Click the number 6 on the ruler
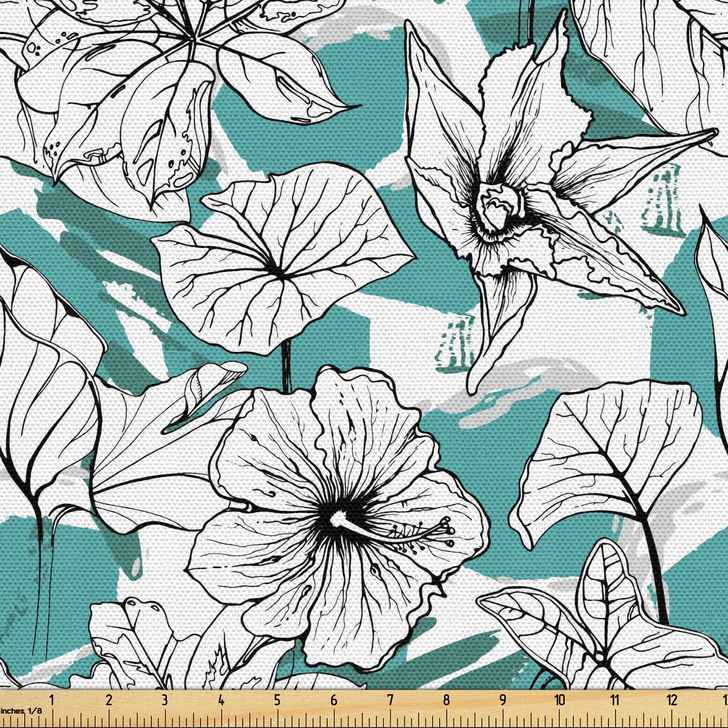 (334, 700)
